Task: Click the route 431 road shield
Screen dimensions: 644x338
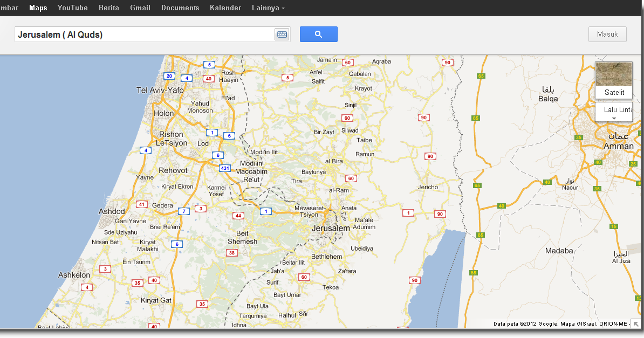Action: tap(225, 168)
